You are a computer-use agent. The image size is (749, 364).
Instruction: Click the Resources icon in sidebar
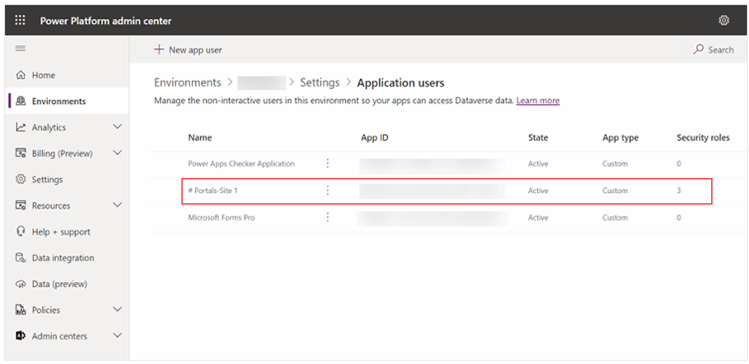(21, 205)
